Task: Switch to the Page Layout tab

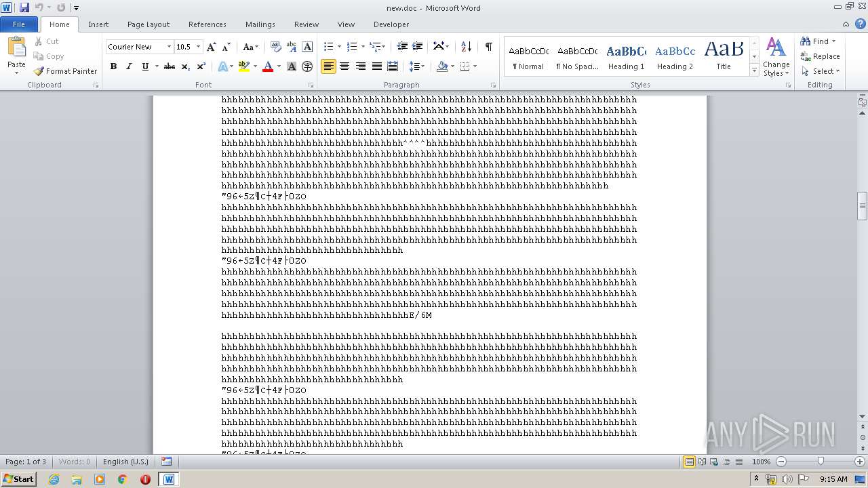Action: [149, 24]
